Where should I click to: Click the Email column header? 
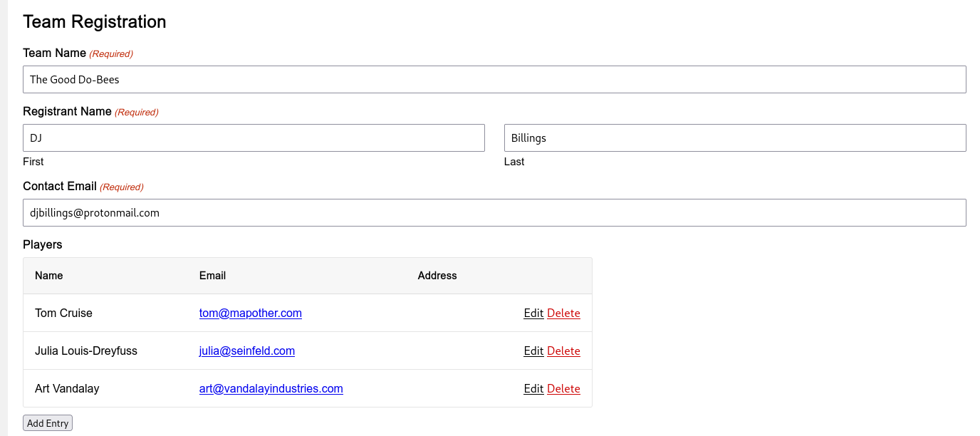[212, 276]
